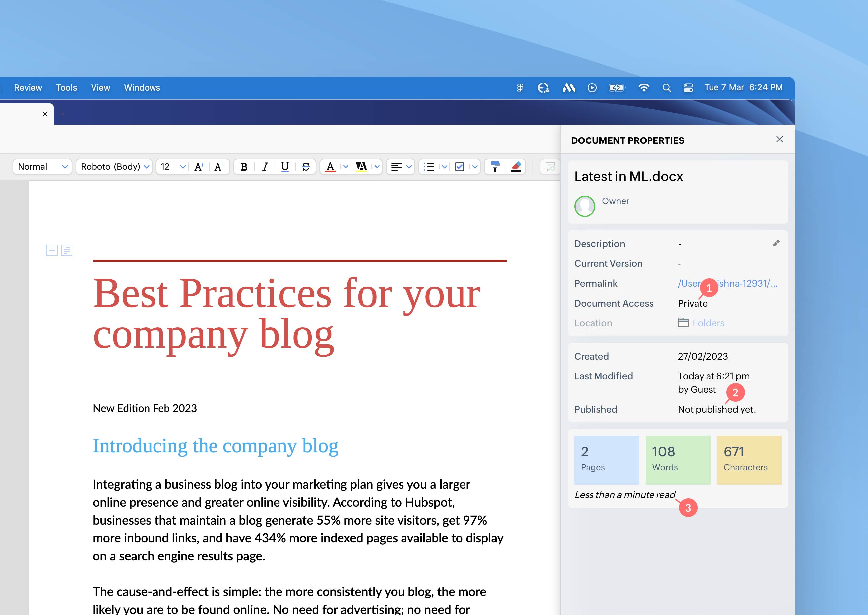Click the decrease font size icon

tap(219, 167)
